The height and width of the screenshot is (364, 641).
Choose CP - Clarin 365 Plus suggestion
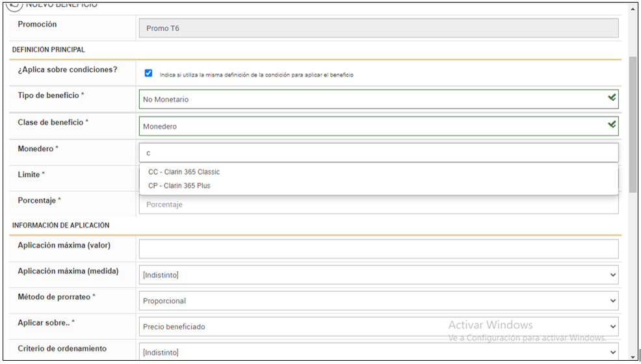[179, 186]
